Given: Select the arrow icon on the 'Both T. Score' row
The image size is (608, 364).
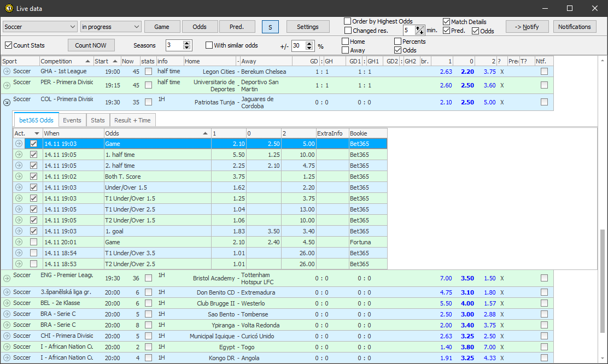Looking at the screenshot, I should 18,176.
